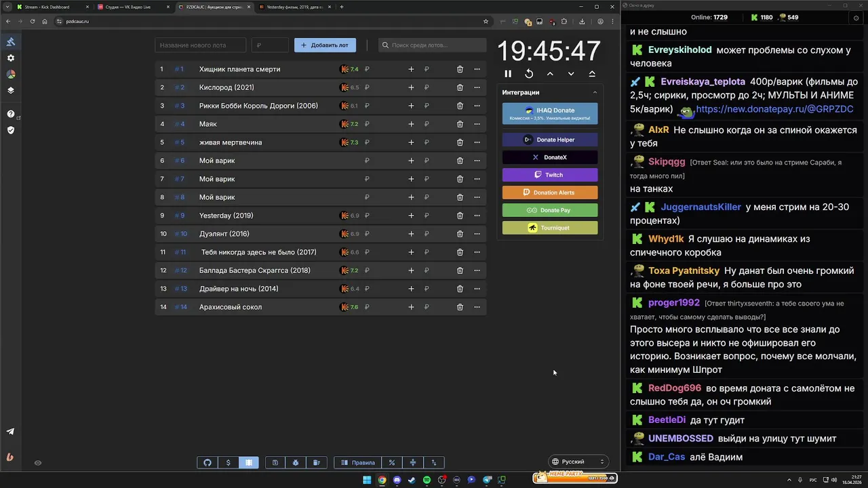Connect IHAQ Donate integration
This screenshot has height=488, width=868.
click(550, 113)
